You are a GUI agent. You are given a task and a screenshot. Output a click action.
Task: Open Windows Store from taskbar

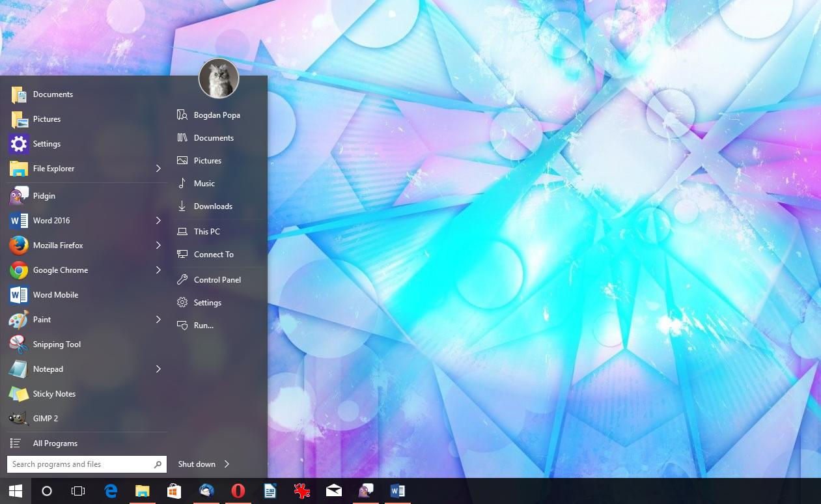point(174,491)
